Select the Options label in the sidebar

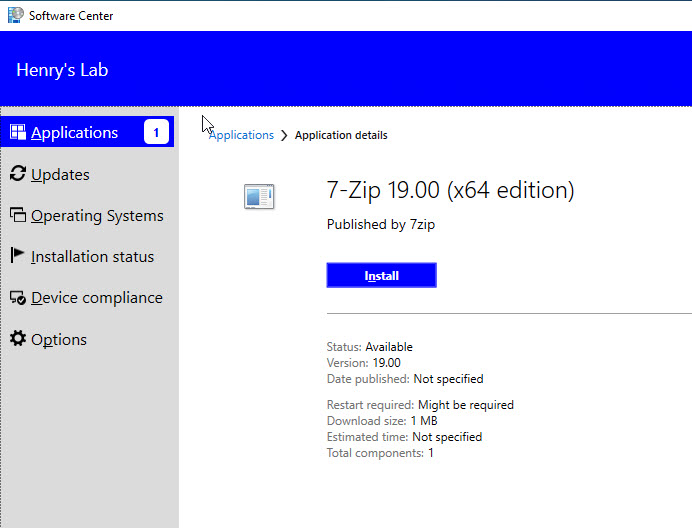[x=59, y=339]
